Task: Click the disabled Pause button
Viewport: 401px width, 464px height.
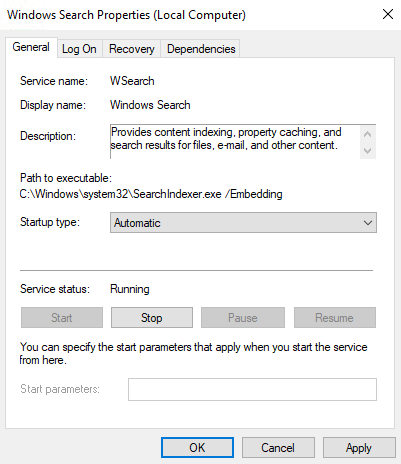Action: point(243,318)
